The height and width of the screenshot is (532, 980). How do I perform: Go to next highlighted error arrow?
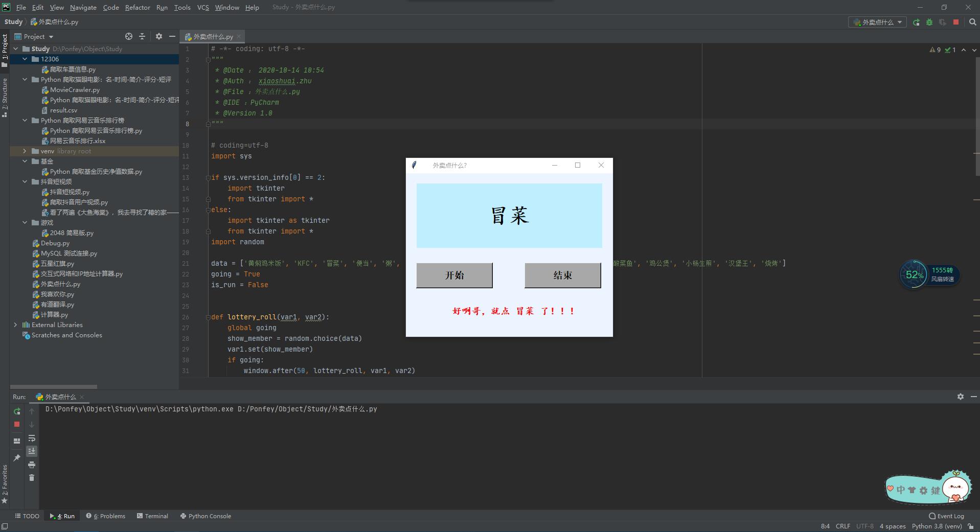click(974, 50)
